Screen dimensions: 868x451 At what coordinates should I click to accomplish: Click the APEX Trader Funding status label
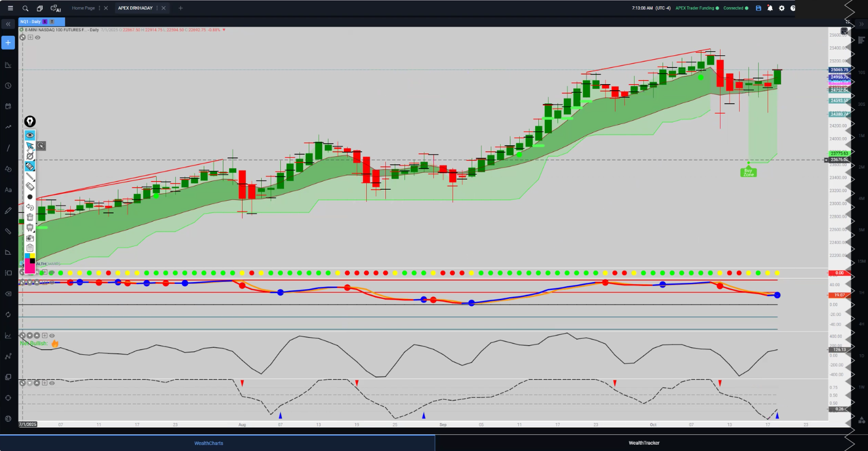point(695,8)
